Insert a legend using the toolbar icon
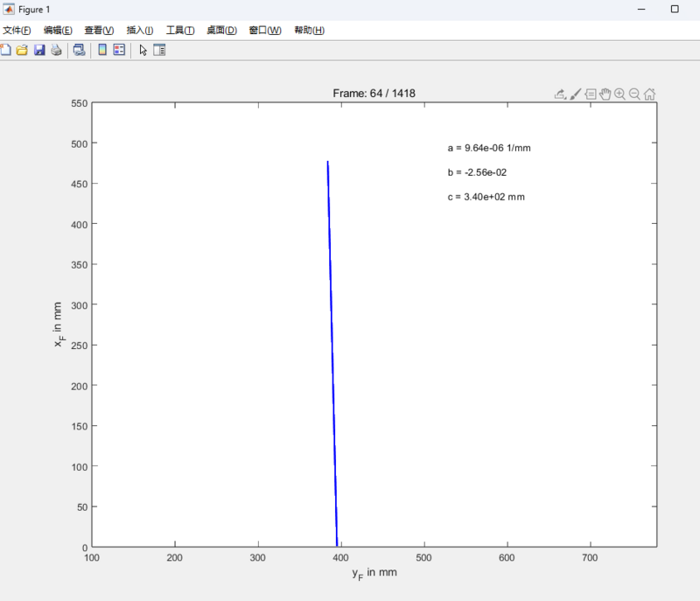The width and height of the screenshot is (700, 601). 119,51
